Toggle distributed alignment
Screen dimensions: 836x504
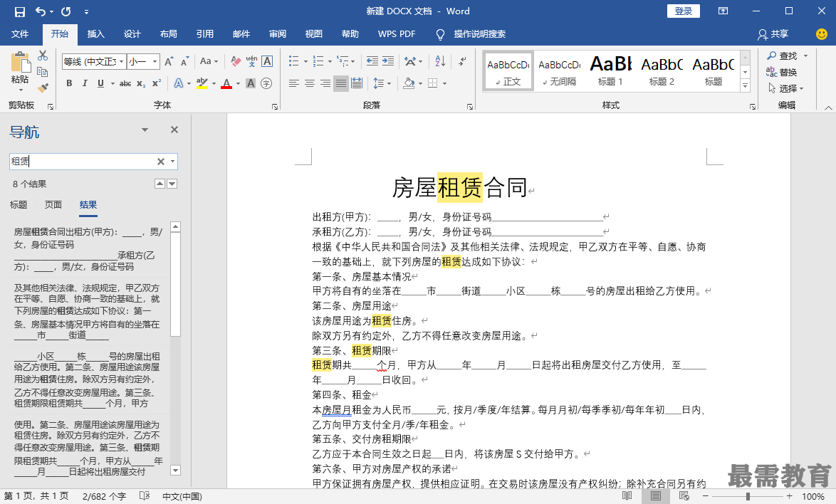357,84
